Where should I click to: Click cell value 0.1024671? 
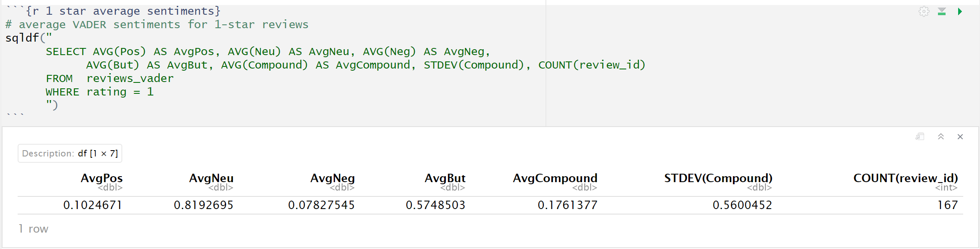point(93,205)
